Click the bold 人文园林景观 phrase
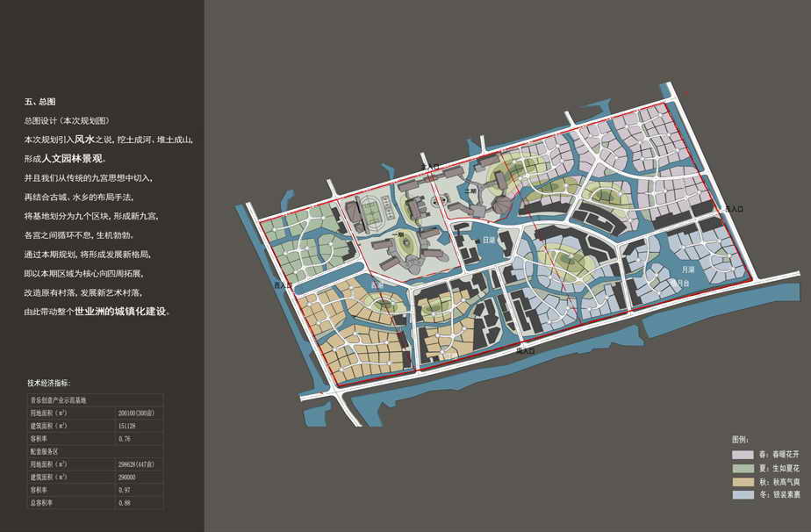Image resolution: width=811 pixels, height=532 pixels. 73,159
